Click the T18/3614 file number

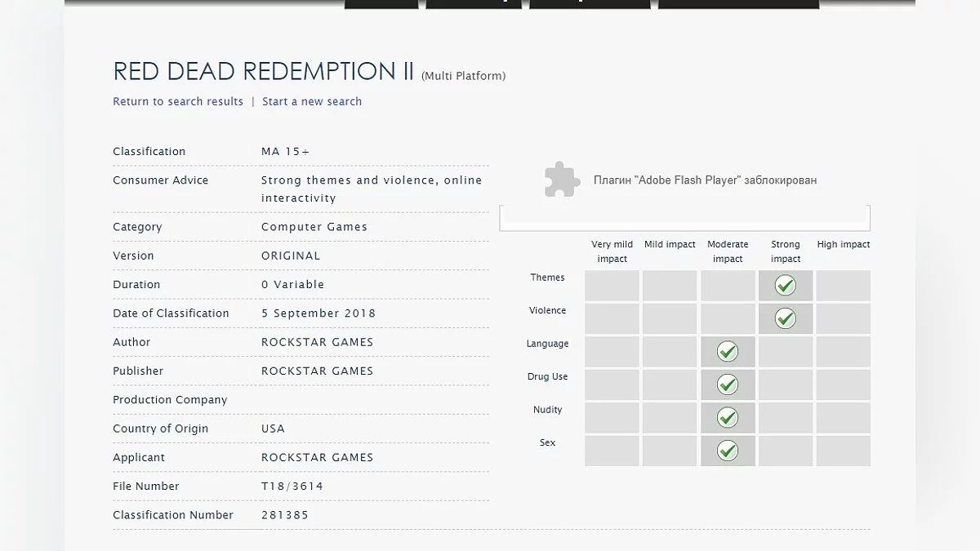pyautogui.click(x=292, y=486)
